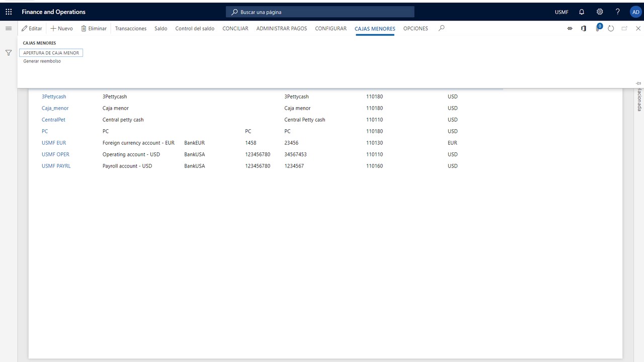The height and width of the screenshot is (362, 644).
Task: Open the PC bank account link
Action: pyautogui.click(x=45, y=131)
